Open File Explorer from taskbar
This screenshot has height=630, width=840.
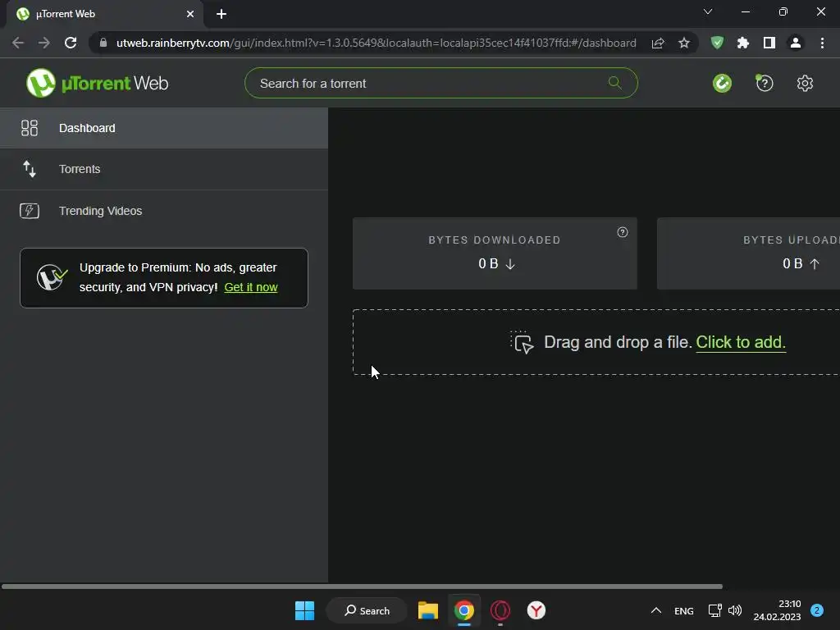428,610
